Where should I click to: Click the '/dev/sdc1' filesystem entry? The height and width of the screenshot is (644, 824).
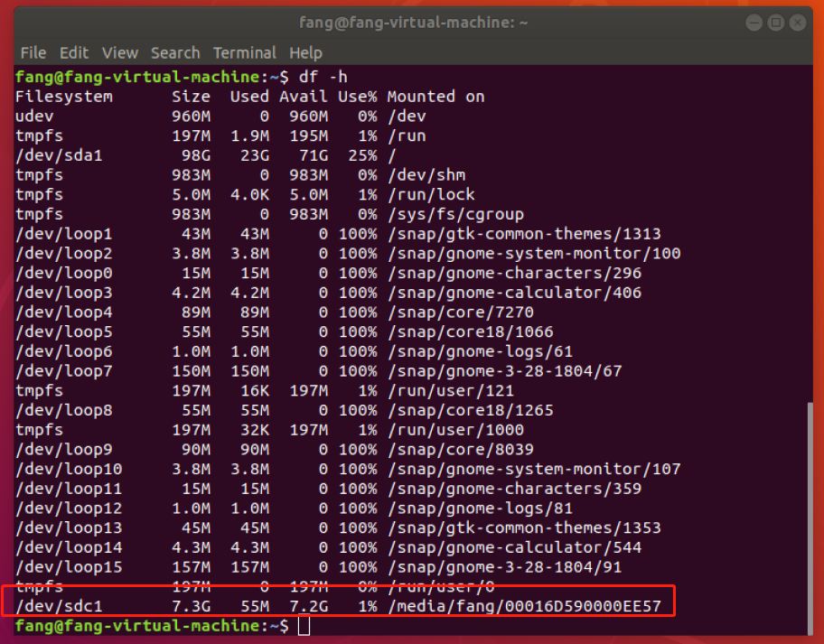tap(59, 606)
